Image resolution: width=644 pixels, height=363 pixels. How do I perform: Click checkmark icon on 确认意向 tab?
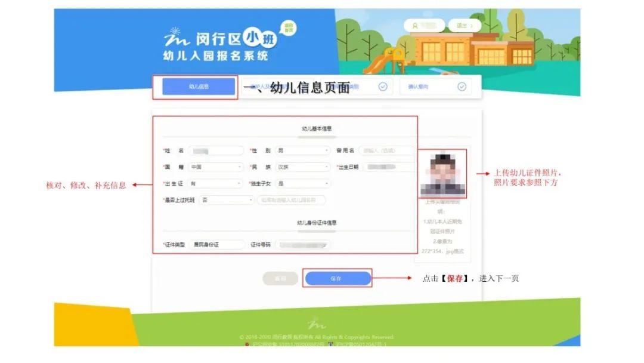pyautogui.click(x=462, y=87)
